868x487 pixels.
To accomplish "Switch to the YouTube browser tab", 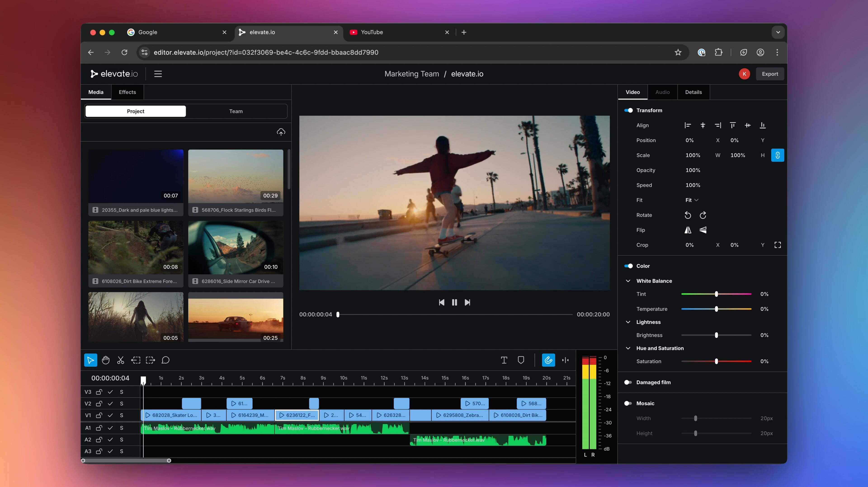I will tap(400, 32).
